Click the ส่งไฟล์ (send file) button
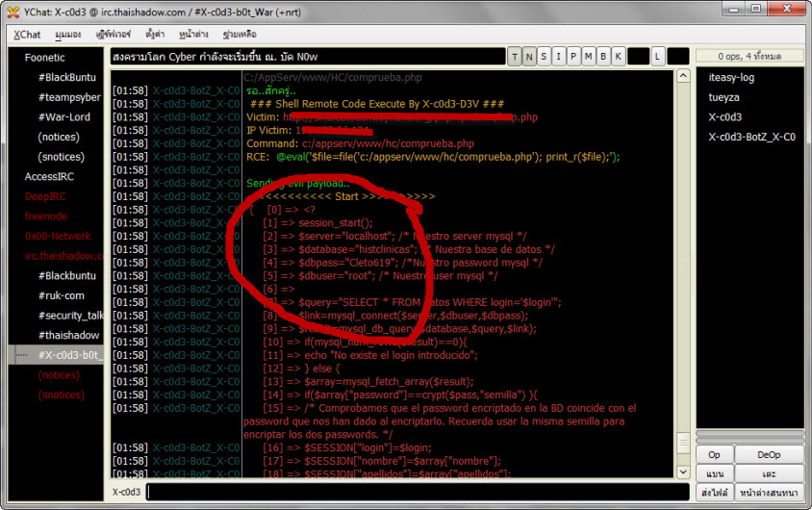This screenshot has width=812, height=510. 714,493
